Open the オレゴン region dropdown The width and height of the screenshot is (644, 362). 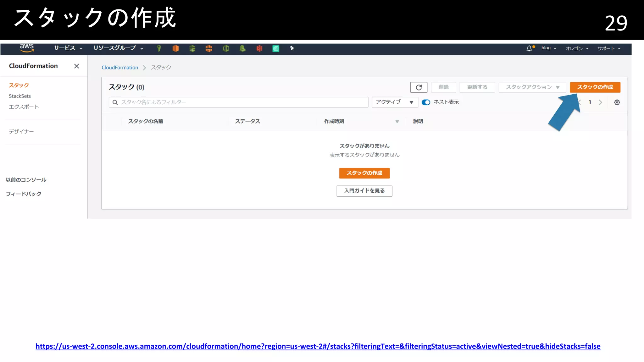577,48
